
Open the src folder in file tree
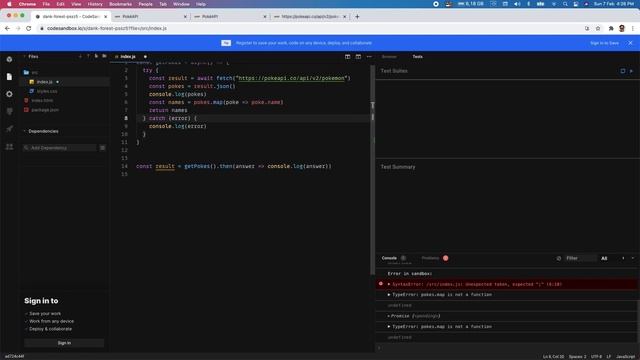(x=35, y=72)
